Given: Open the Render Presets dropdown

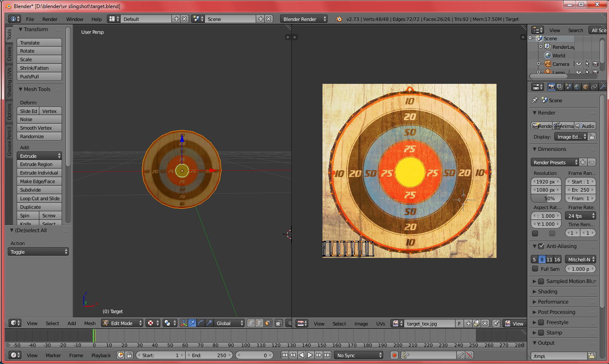Looking at the screenshot, I should [555, 162].
